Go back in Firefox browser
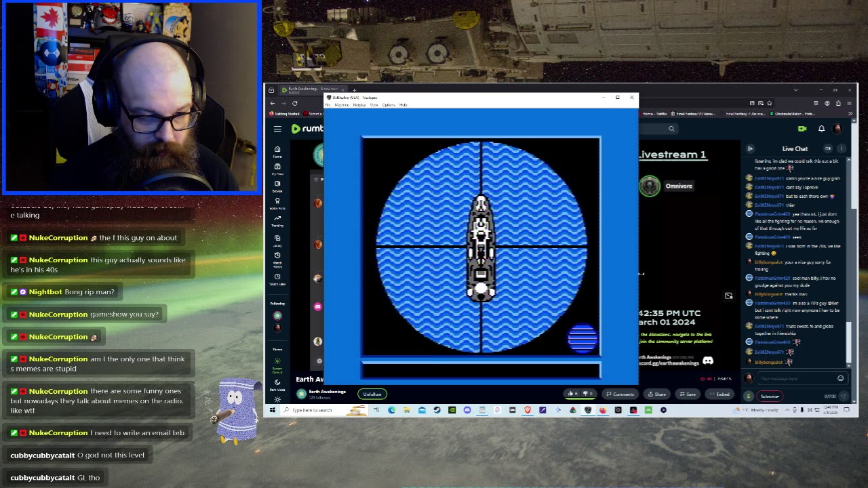 (x=273, y=103)
